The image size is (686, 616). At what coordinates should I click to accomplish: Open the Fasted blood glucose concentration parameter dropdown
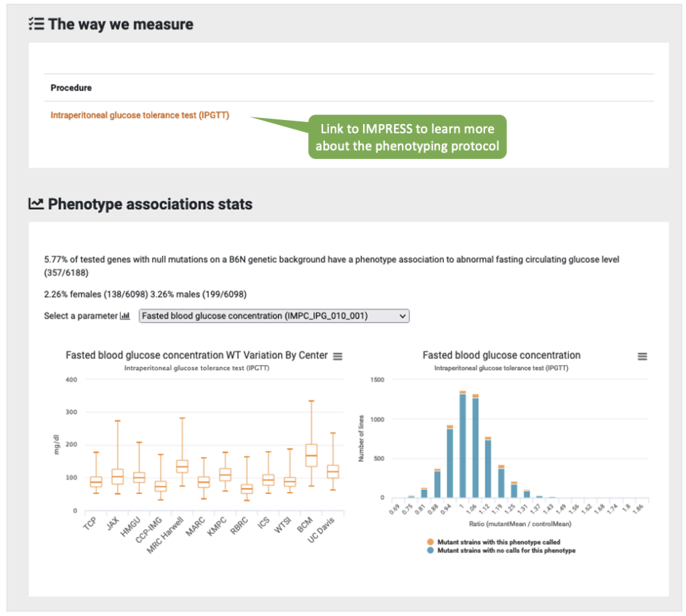273,316
